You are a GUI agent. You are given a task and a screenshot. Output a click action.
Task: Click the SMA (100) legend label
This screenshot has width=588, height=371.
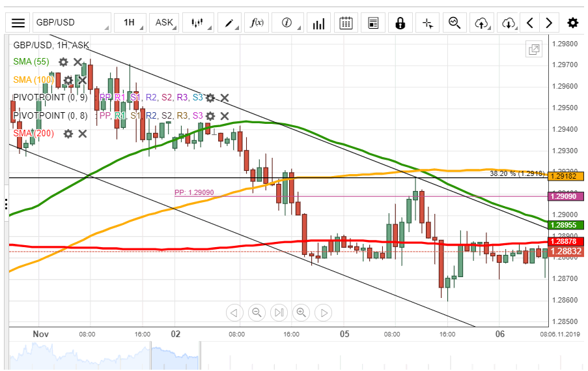[x=33, y=80]
